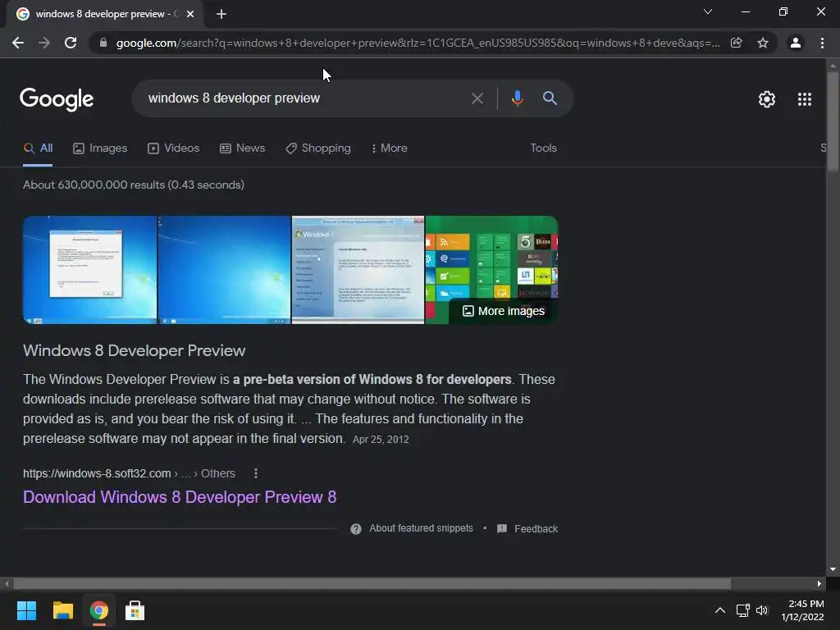Share this page using the share icon

[737, 43]
